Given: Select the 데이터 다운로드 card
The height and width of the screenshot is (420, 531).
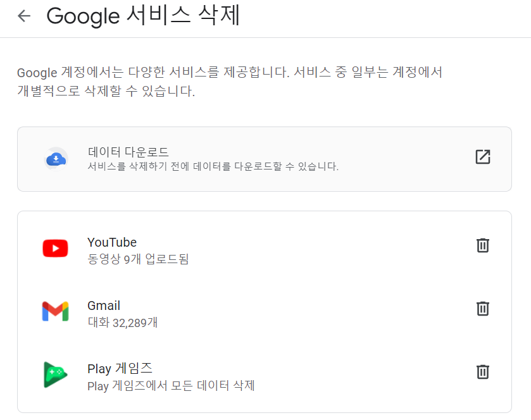Looking at the screenshot, I should [265, 158].
